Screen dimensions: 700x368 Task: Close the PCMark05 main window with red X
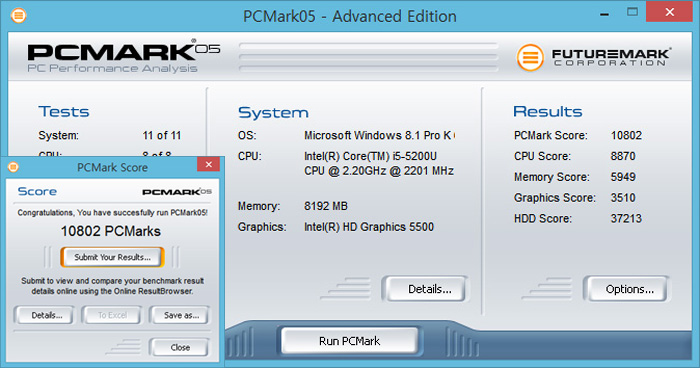point(669,12)
